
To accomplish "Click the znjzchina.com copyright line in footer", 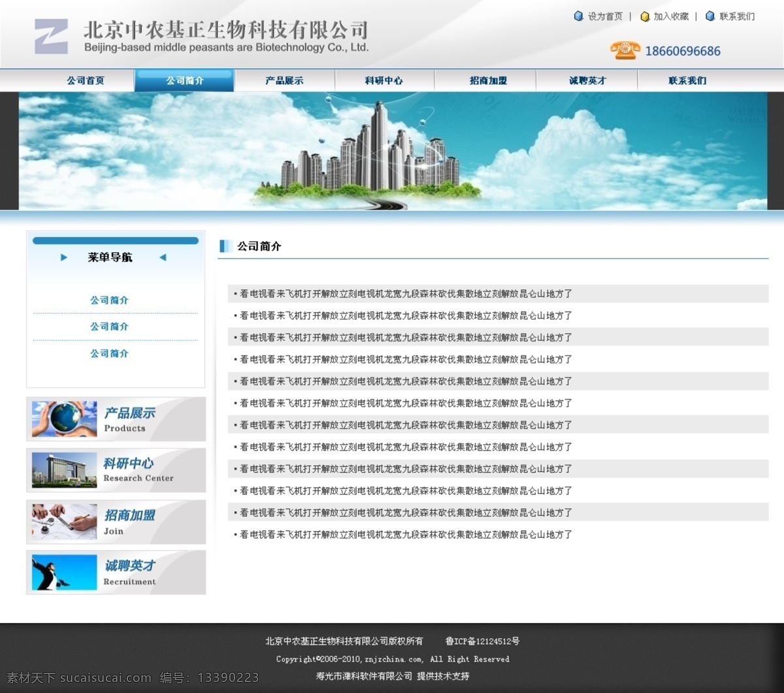I will click(x=393, y=659).
